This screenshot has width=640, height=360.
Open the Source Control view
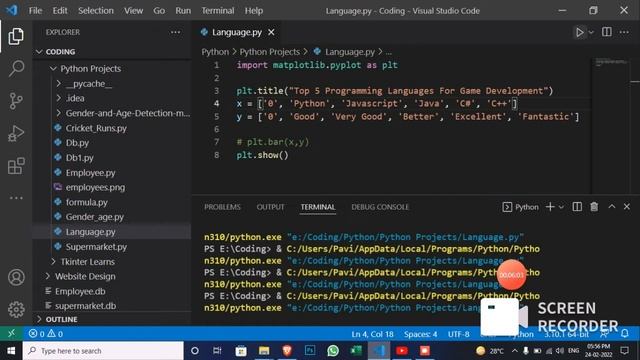point(16,101)
